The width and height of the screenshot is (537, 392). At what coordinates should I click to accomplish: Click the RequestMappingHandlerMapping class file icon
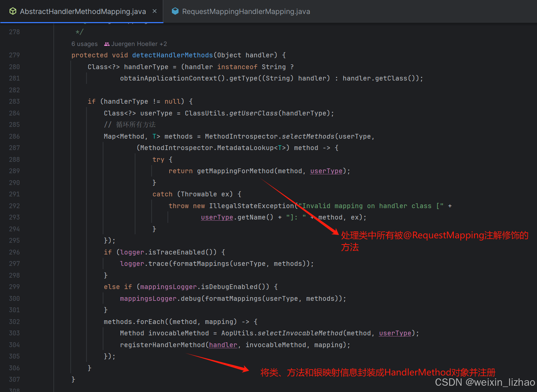(175, 11)
